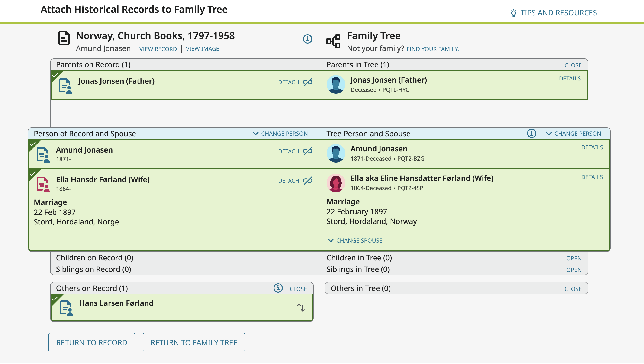View Details for Amund Jonasen in tree
644x364 pixels.
click(592, 147)
